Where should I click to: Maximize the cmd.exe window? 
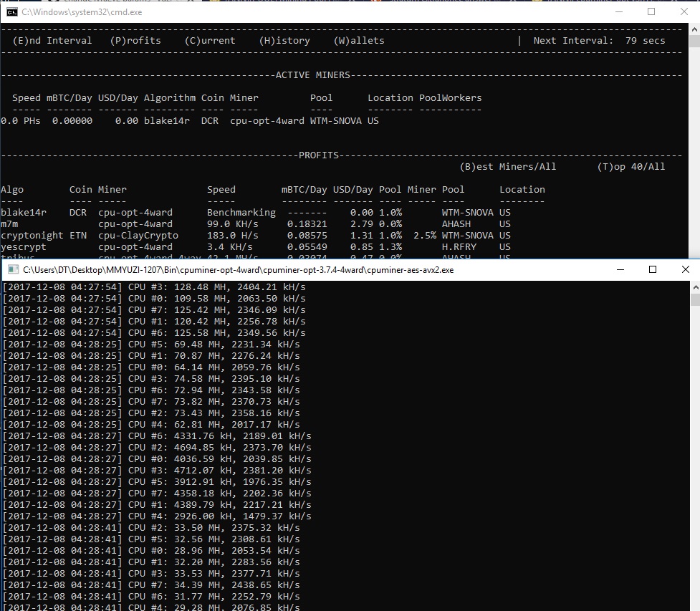click(x=651, y=12)
